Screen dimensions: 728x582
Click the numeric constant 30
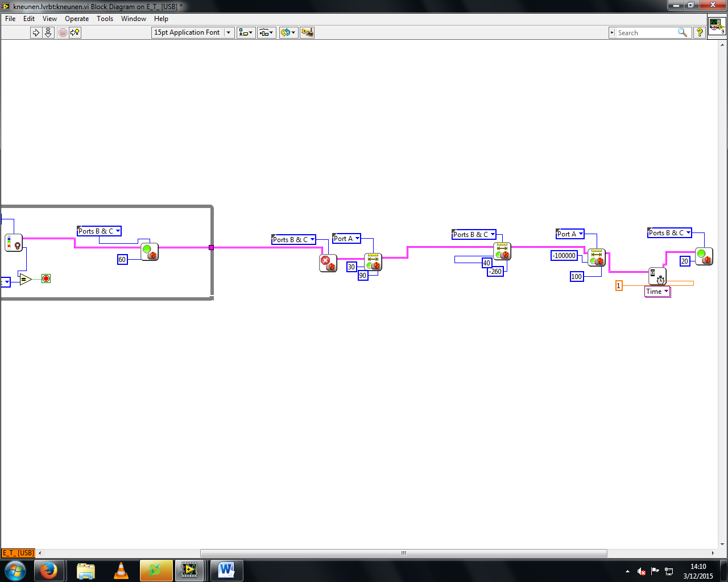(x=351, y=267)
